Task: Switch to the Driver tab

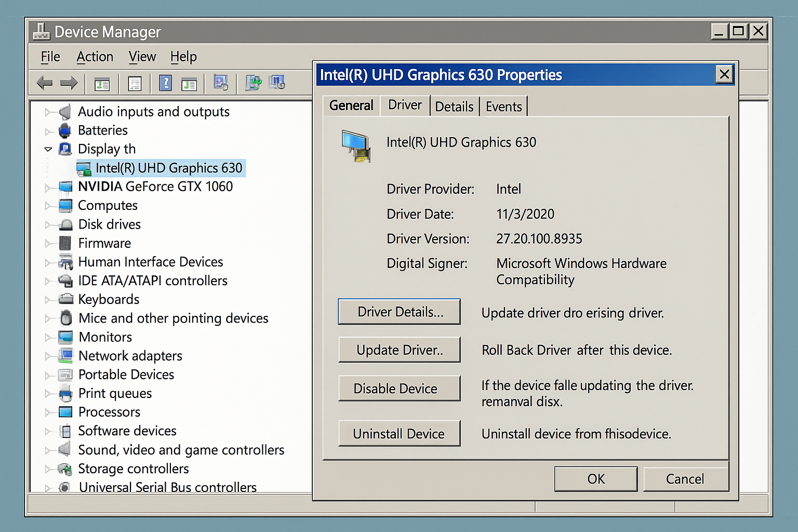Action: [405, 105]
